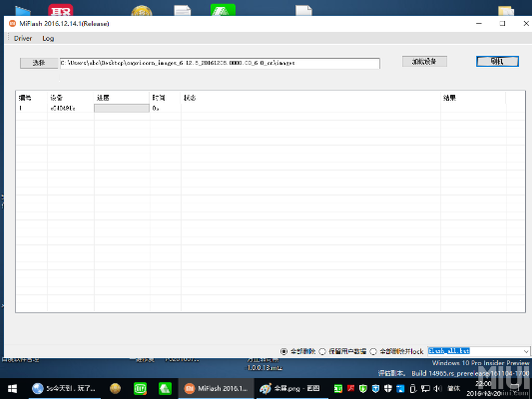Click the 进度 column header
The height and width of the screenshot is (399, 532).
coord(122,98)
